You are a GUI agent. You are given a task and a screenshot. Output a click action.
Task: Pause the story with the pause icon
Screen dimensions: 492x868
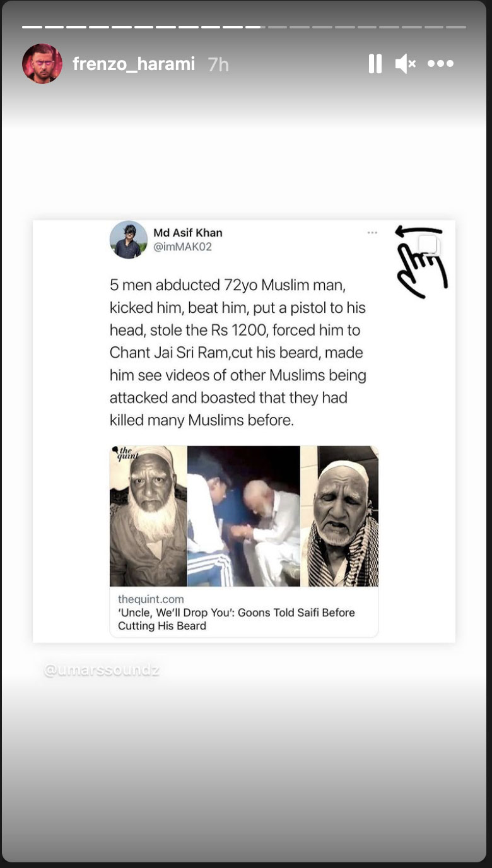point(375,64)
